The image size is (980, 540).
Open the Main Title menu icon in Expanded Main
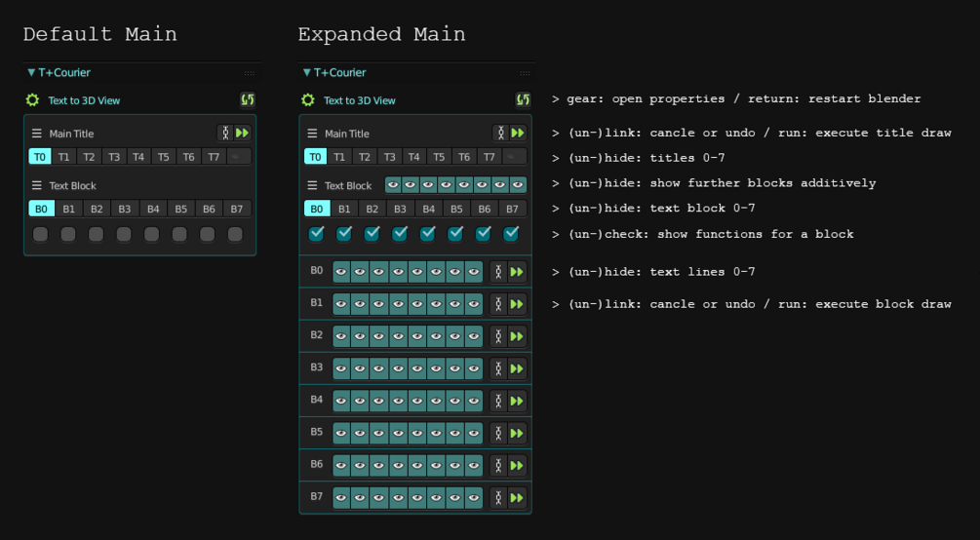[312, 134]
